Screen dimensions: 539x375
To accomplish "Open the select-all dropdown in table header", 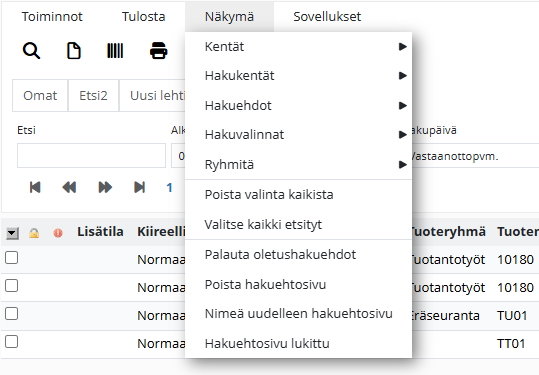I will (x=12, y=233).
